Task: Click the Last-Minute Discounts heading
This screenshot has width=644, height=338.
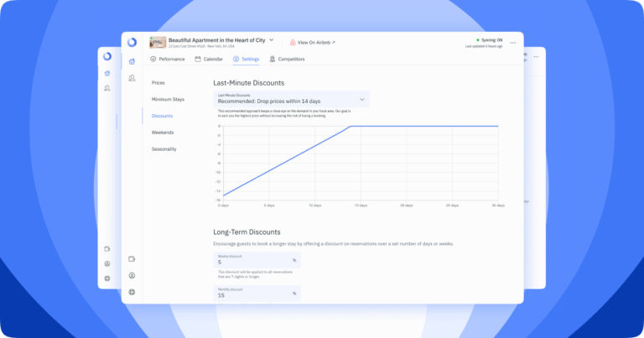Action: [248, 83]
